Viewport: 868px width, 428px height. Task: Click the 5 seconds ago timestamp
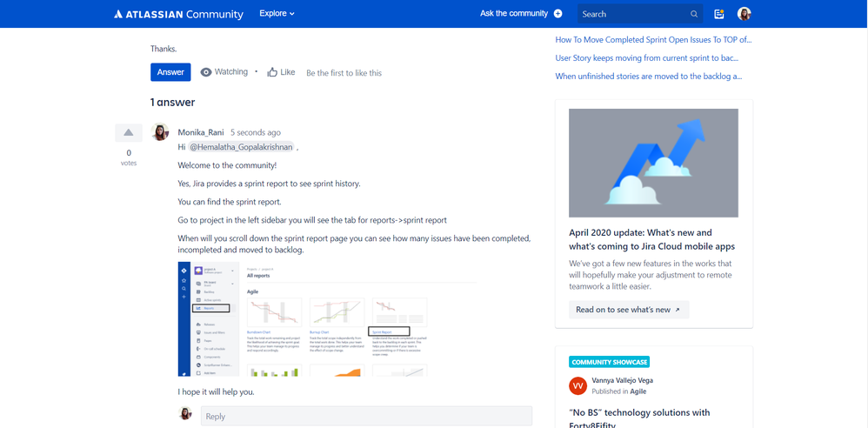(256, 132)
